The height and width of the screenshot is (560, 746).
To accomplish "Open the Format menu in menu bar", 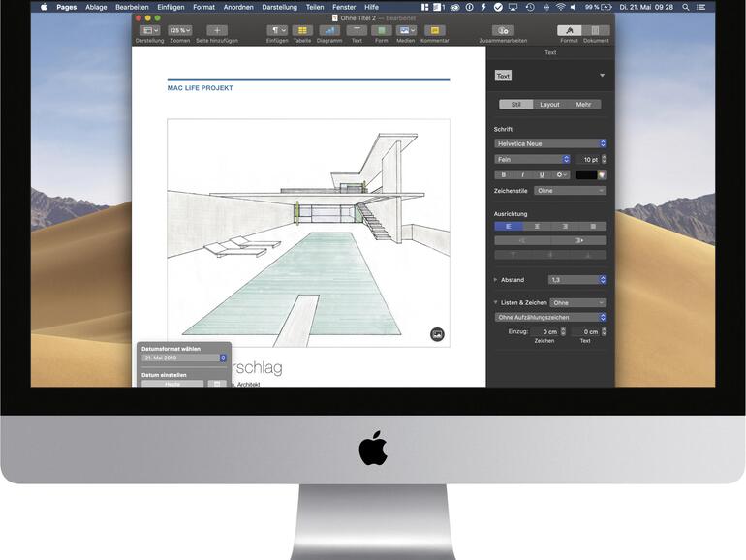I will pyautogui.click(x=203, y=7).
